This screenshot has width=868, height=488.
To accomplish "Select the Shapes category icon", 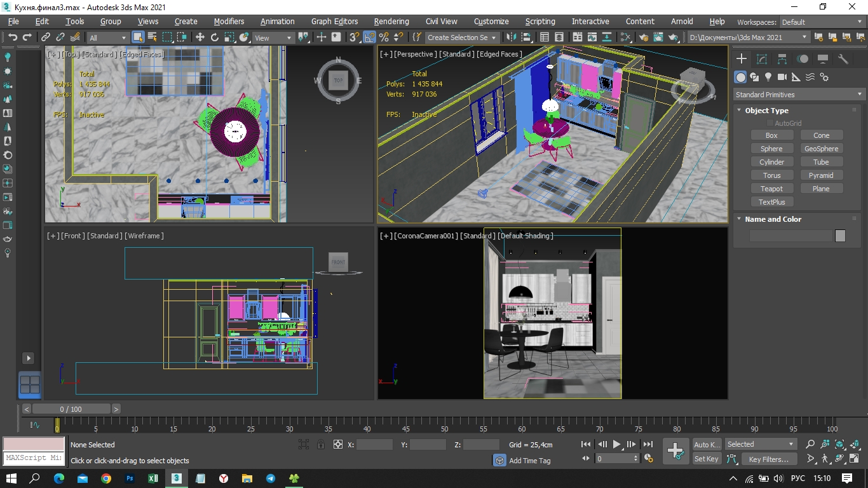I will click(754, 77).
